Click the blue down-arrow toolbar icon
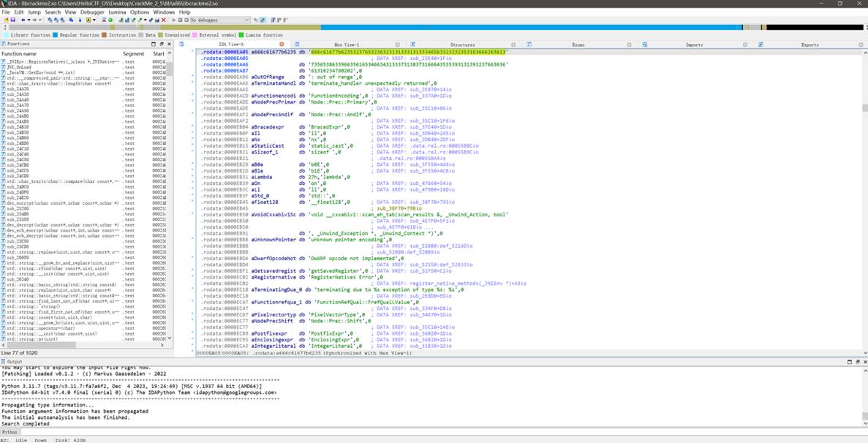Viewport: 868px width, 443px height. [80, 20]
